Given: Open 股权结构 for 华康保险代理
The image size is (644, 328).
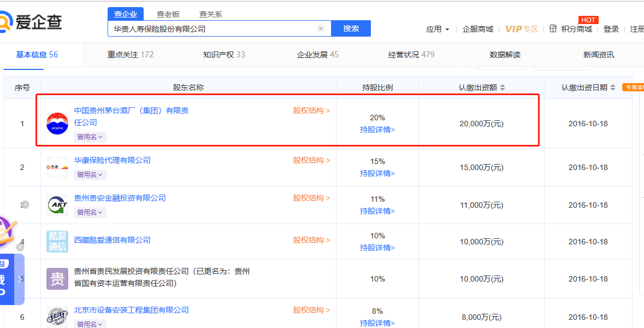Looking at the screenshot, I should (x=311, y=160).
